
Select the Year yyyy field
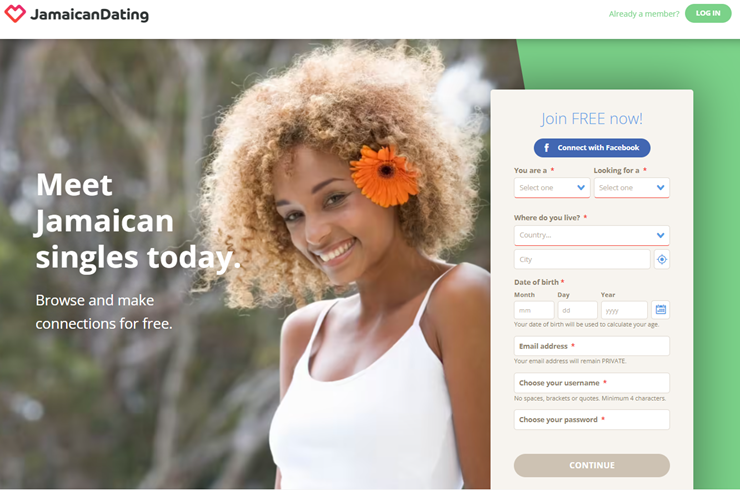coord(624,310)
